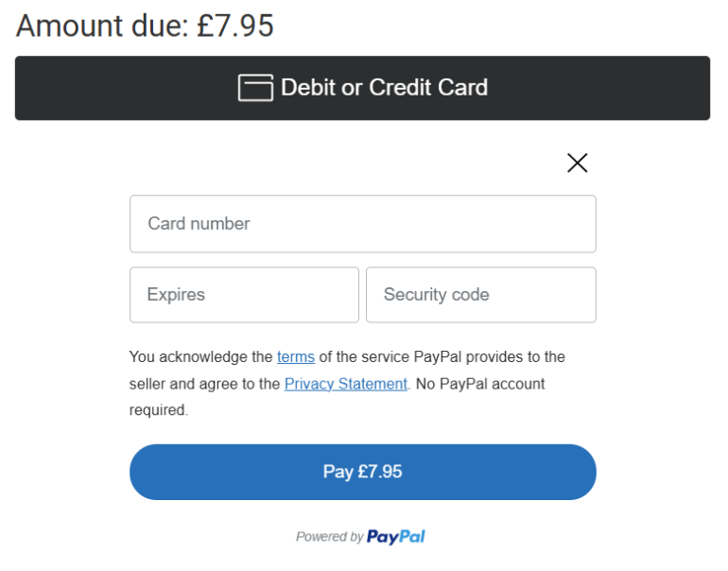The height and width of the screenshot is (571, 728).
Task: Close the card form with the X icon
Action: click(x=577, y=163)
